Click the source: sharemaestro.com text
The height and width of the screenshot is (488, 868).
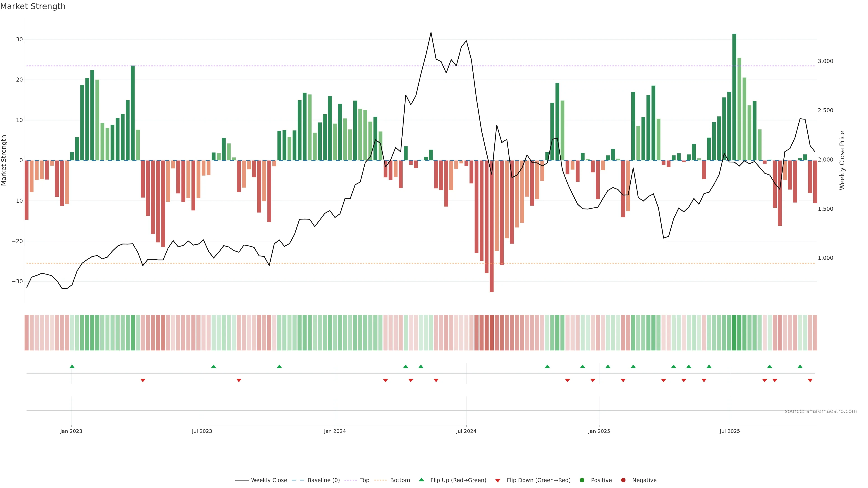[x=821, y=411]
